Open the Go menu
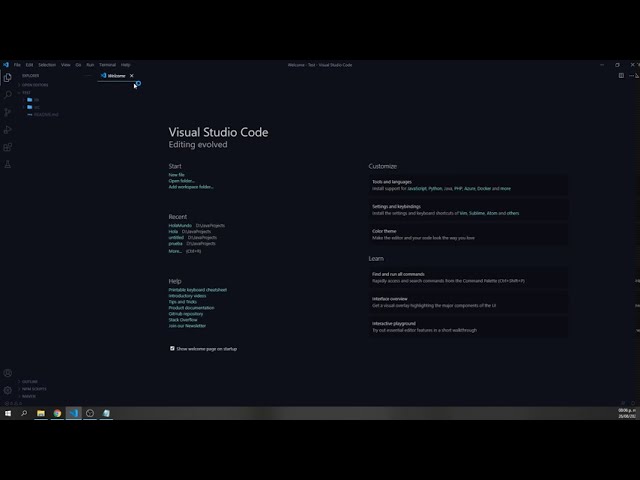Viewport: 640px width, 480px height. pyautogui.click(x=78, y=64)
